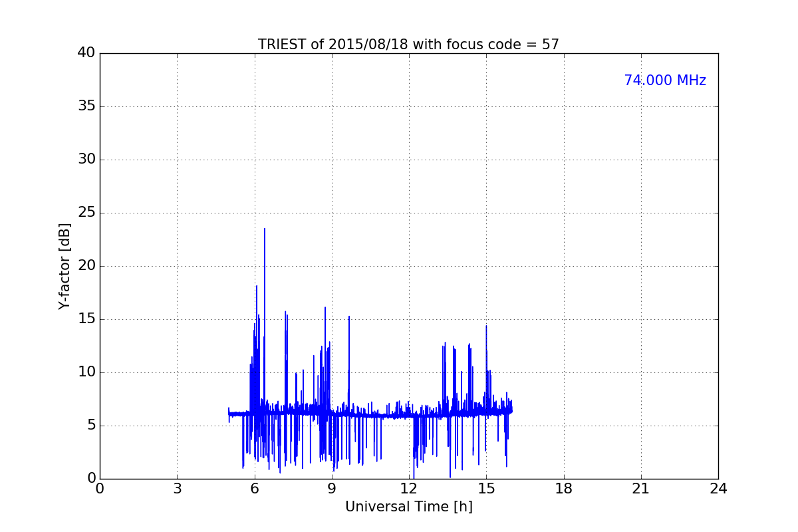The width and height of the screenshot is (798, 532).
Task: Click y-axis tick label 40
Action: click(x=86, y=53)
